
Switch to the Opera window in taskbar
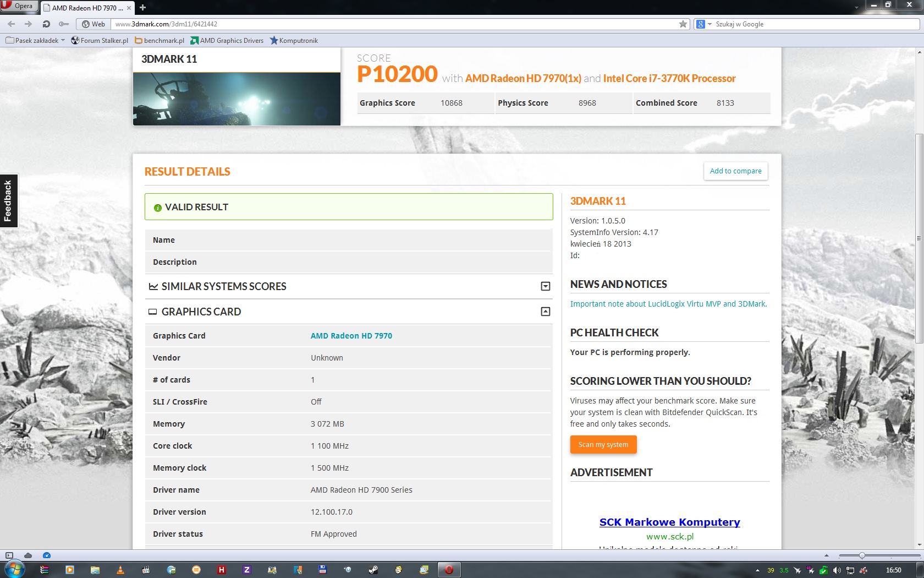[449, 570]
